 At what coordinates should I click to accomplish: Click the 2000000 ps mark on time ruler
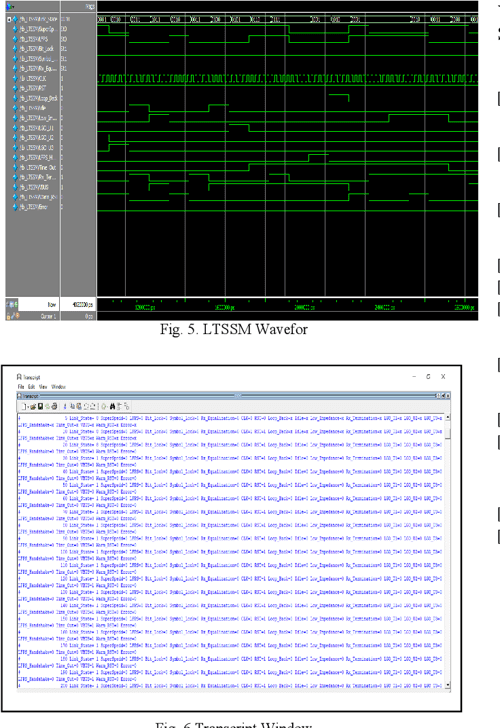[x=305, y=307]
